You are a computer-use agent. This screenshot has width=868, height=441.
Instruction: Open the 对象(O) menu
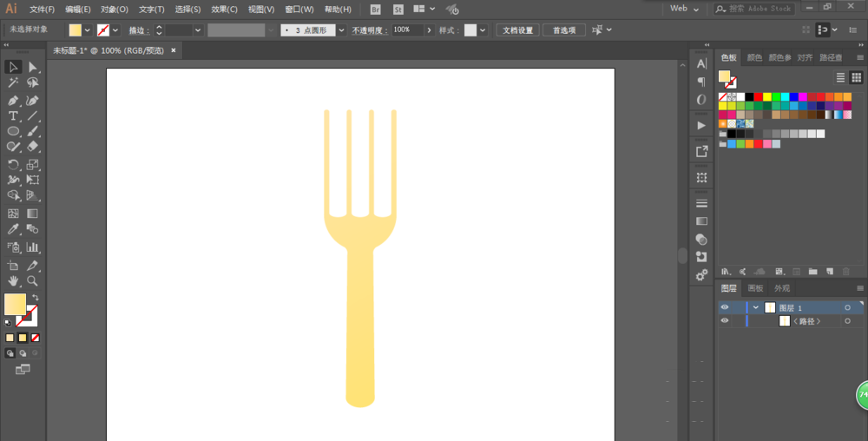(x=115, y=10)
